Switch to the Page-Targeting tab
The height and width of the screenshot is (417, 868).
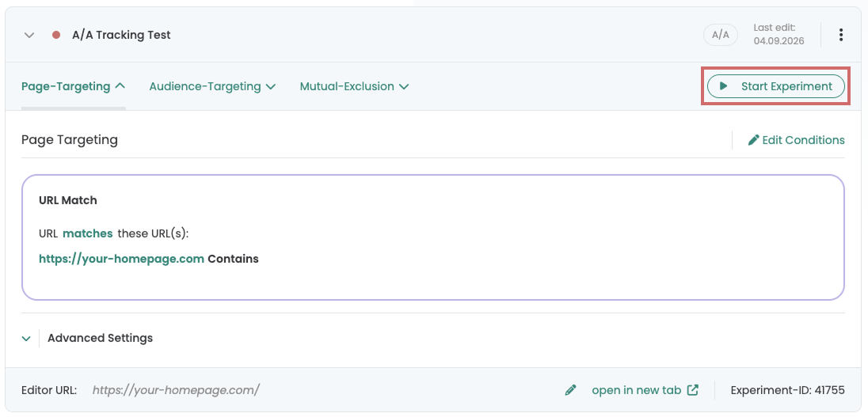pyautogui.click(x=73, y=86)
